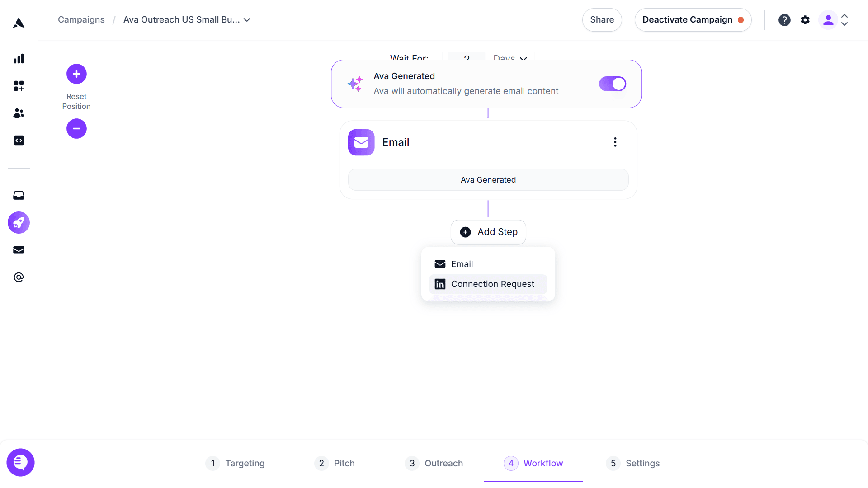Image resolution: width=868 pixels, height=488 pixels.
Task: Click the zoom out minus button
Action: click(76, 129)
